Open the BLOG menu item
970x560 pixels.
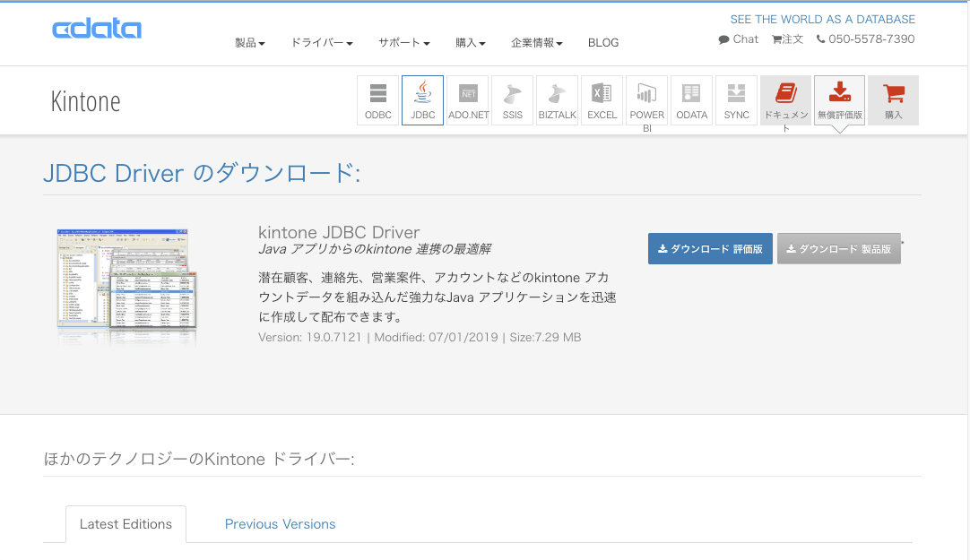coord(603,42)
